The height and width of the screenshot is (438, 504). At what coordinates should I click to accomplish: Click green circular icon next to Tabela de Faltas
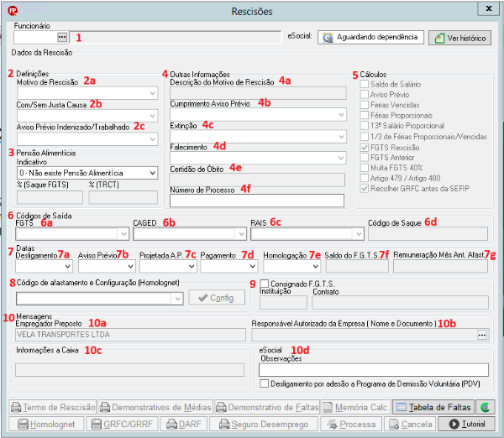tap(485, 407)
